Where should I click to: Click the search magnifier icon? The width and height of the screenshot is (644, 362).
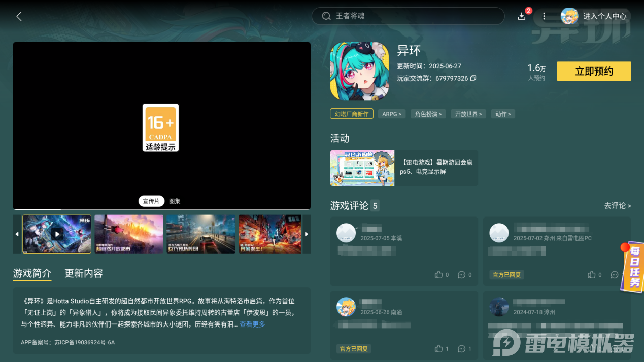326,16
